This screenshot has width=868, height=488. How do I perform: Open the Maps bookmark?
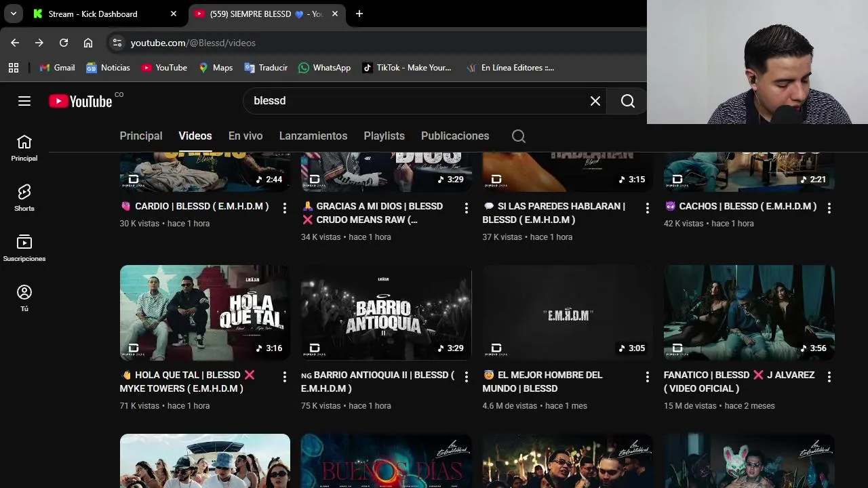[x=216, y=68]
